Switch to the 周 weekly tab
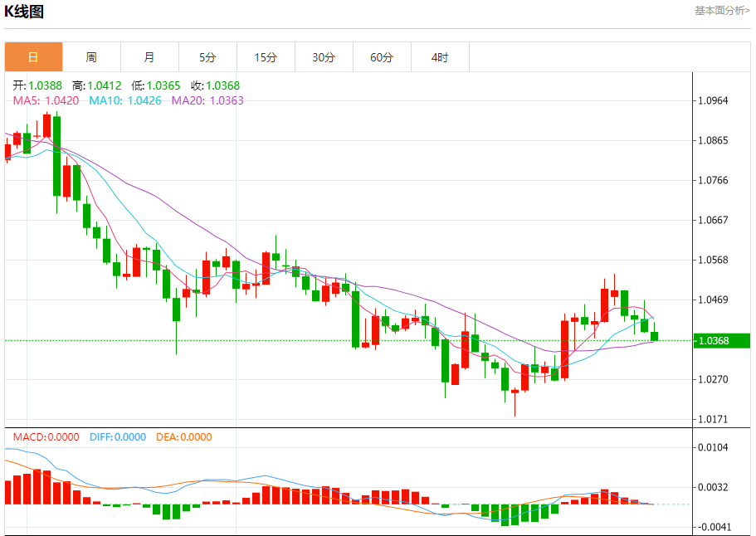This screenshot has width=756, height=536. (x=91, y=57)
